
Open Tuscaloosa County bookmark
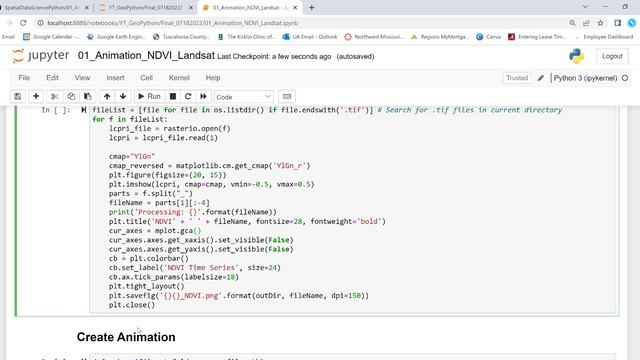pos(181,37)
